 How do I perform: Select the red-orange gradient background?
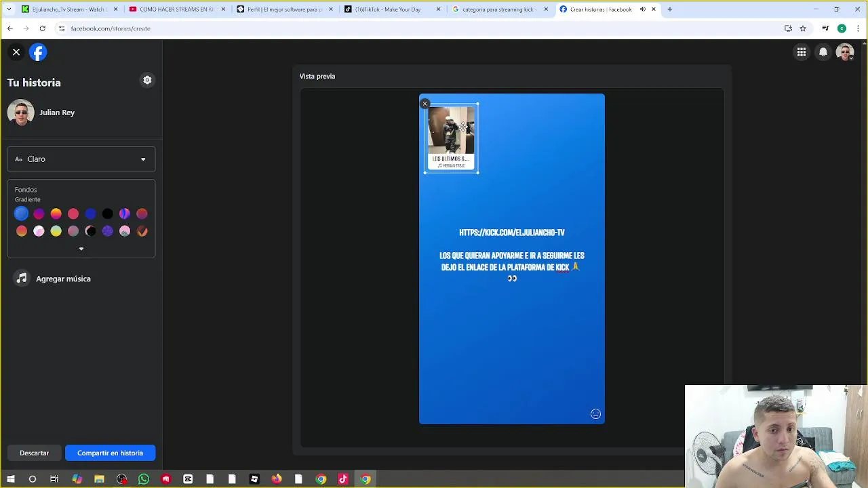point(22,231)
